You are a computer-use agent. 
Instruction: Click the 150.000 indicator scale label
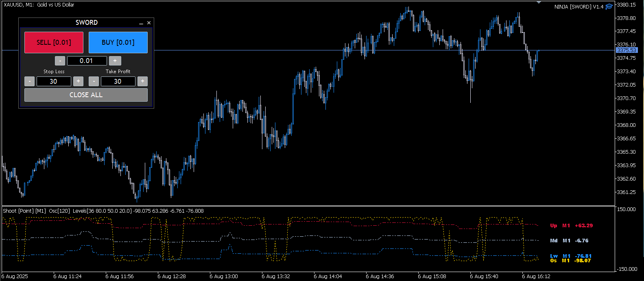coord(626,209)
